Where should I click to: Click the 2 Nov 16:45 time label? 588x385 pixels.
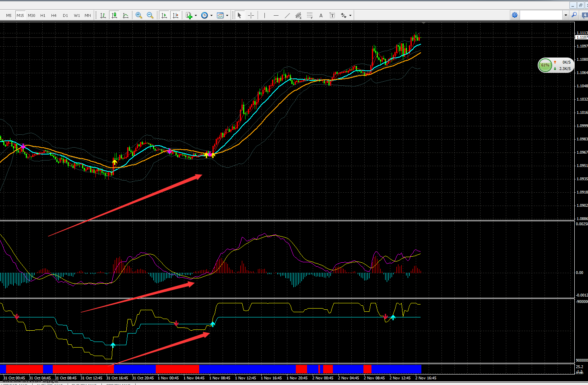426,378
